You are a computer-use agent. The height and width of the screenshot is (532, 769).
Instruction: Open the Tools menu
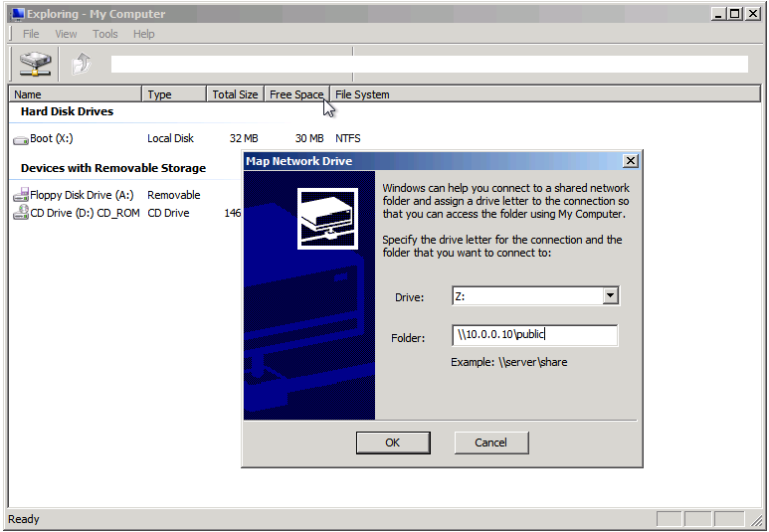[104, 34]
